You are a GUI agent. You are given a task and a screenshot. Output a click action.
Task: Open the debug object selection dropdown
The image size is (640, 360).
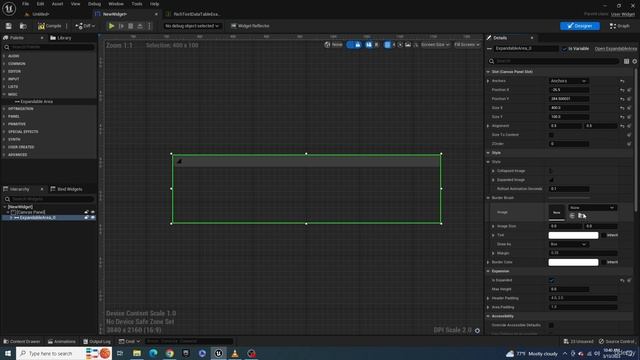[192, 26]
